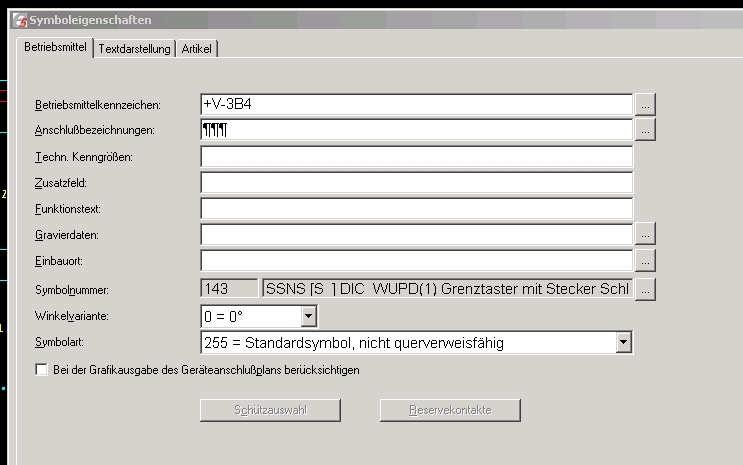Open browse button next to Betriebsmittelkennzeichen

coord(645,104)
